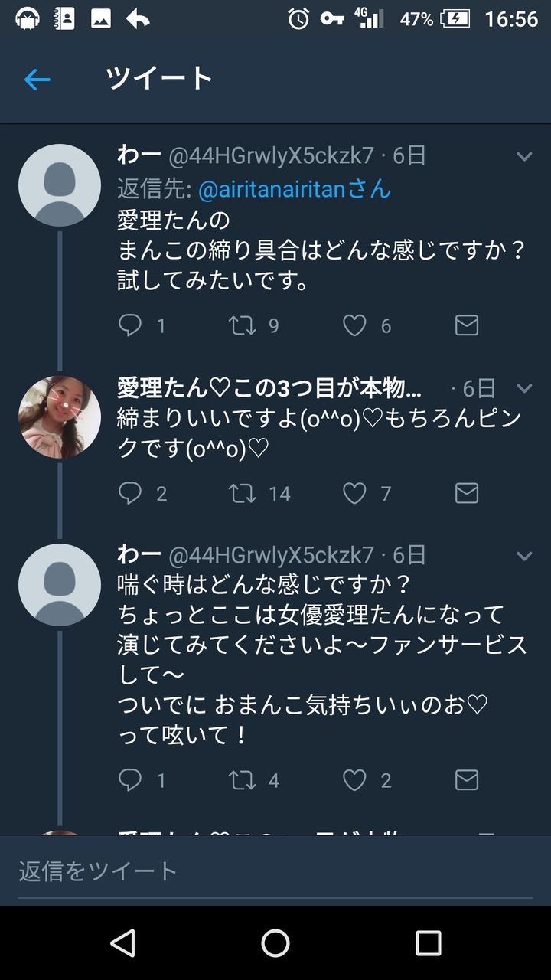This screenshot has width=551, height=980.
Task: Open the dropdown arrow on 愛理たん's tweet
Action: coord(524,388)
